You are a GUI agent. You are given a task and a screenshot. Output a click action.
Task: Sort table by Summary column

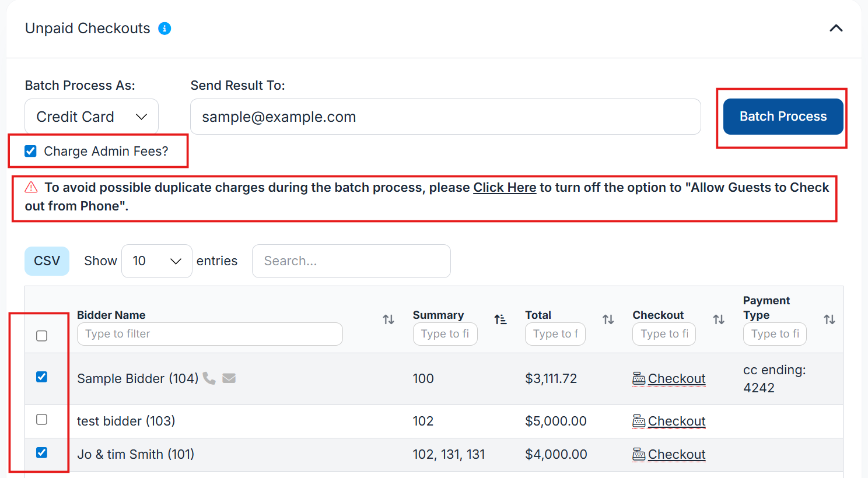click(x=501, y=319)
